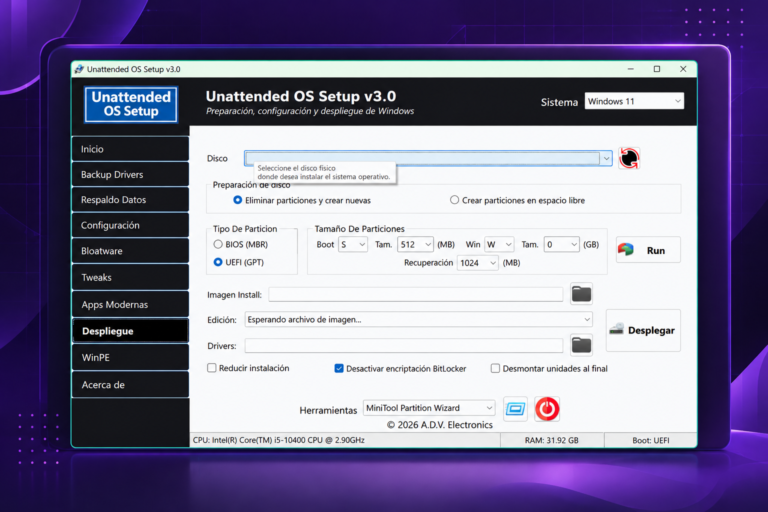This screenshot has width=768, height=512.
Task: Browse for Drivers folder icon
Action: coord(581,345)
